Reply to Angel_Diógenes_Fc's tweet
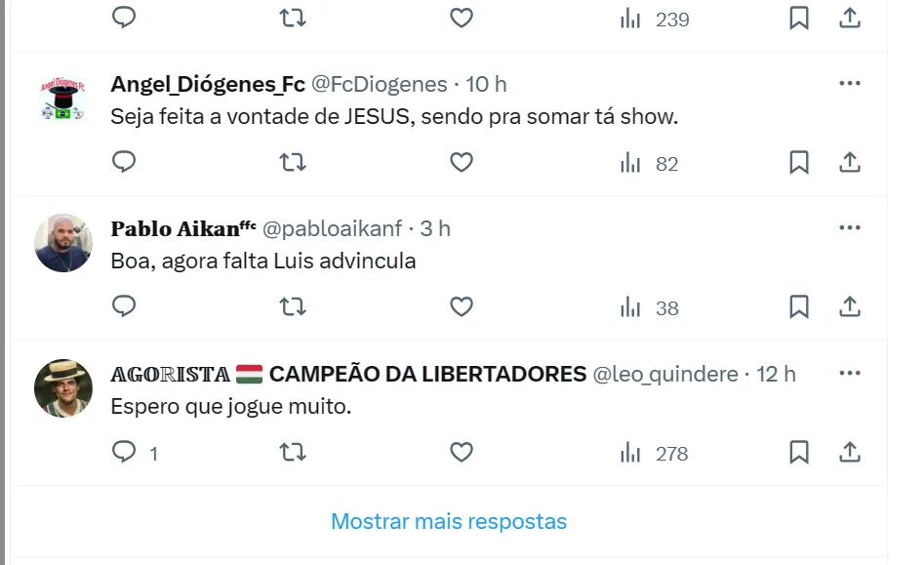 pyautogui.click(x=124, y=162)
